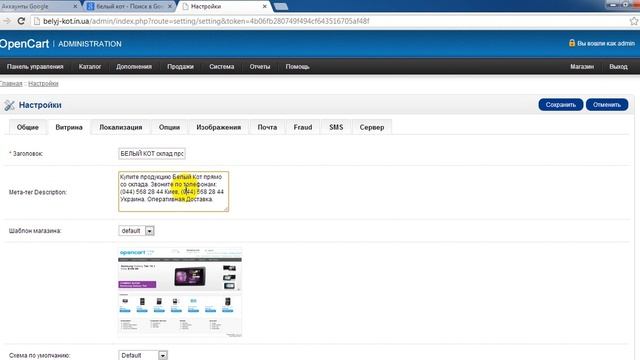The height and width of the screenshot is (360, 640).
Task: Open the Помощь menu
Action: (298, 67)
